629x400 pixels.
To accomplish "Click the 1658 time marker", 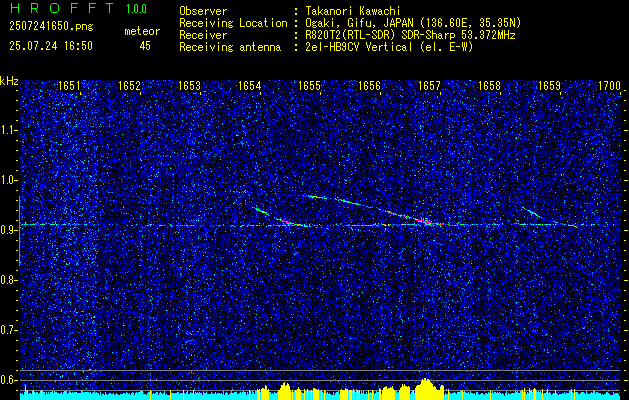I will pyautogui.click(x=489, y=86).
